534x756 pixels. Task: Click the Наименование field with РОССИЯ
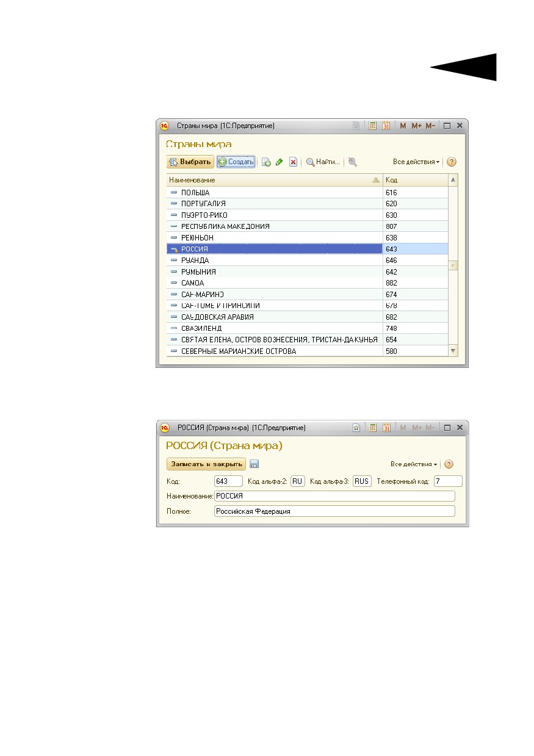pyautogui.click(x=334, y=496)
